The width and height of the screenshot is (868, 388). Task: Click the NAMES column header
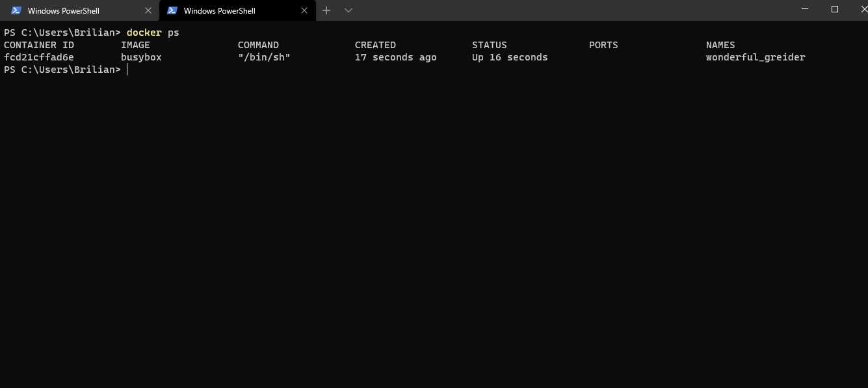[720, 45]
